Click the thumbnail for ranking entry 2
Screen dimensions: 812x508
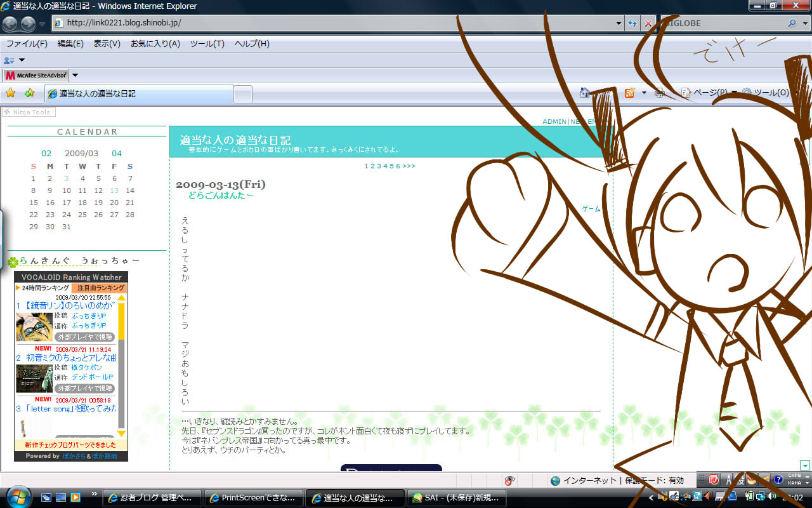coord(34,378)
